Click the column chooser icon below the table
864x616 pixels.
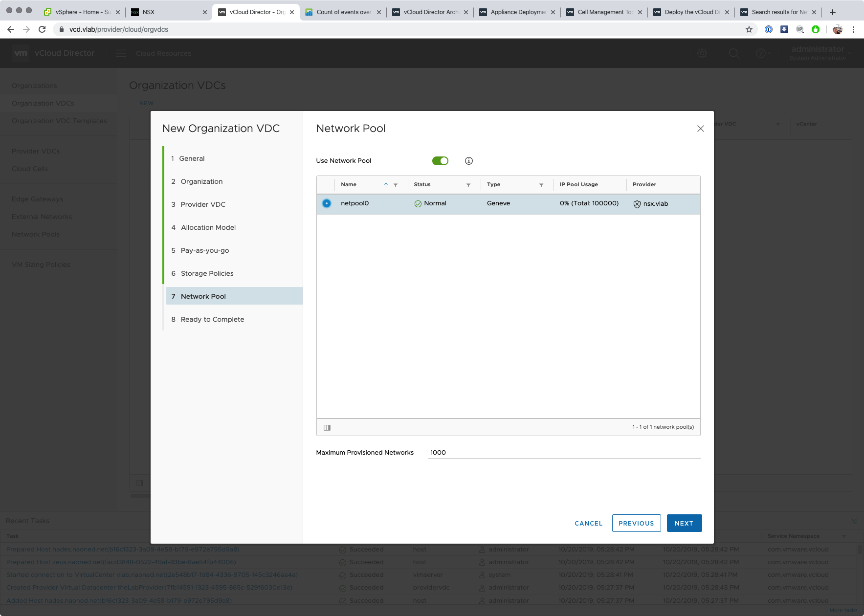click(327, 428)
